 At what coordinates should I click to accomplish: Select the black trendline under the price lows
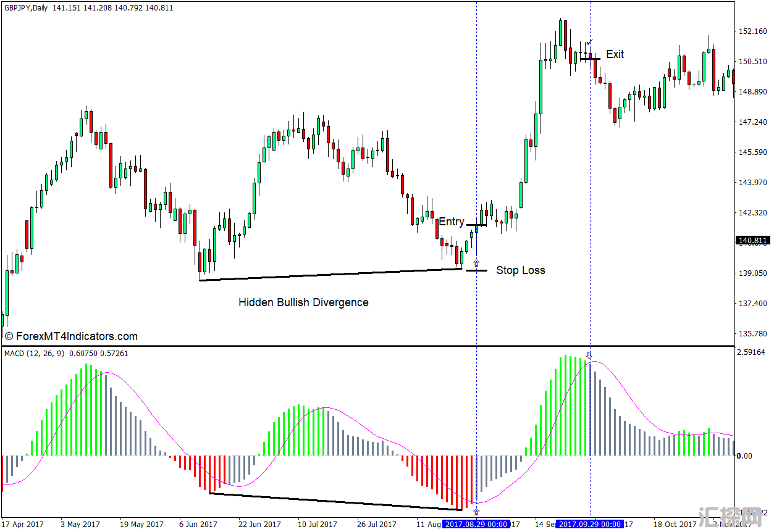click(330, 275)
